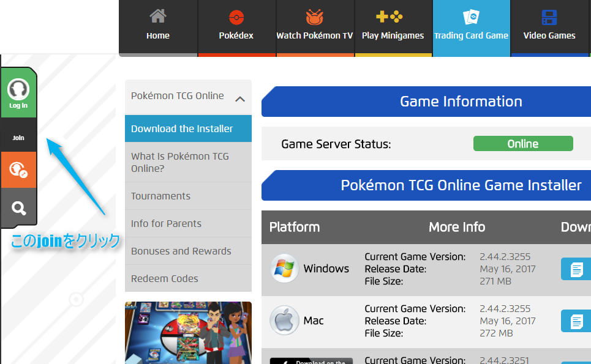The image size is (591, 364).
Task: Click the Join button in sidebar
Action: (18, 138)
